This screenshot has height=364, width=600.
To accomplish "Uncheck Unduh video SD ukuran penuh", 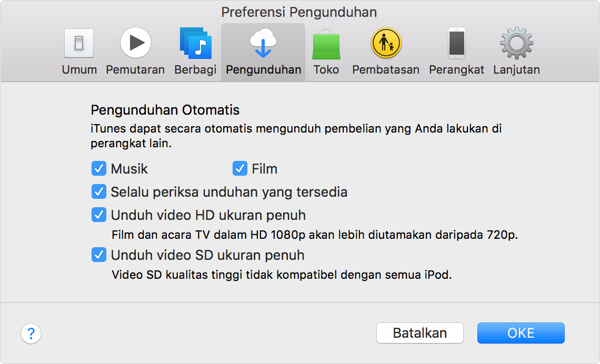I will tap(98, 255).
